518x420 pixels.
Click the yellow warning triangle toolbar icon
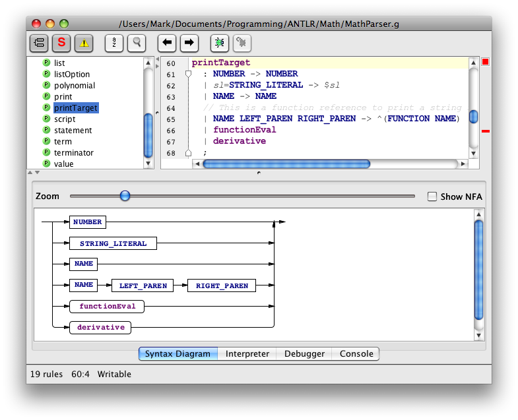tap(84, 43)
